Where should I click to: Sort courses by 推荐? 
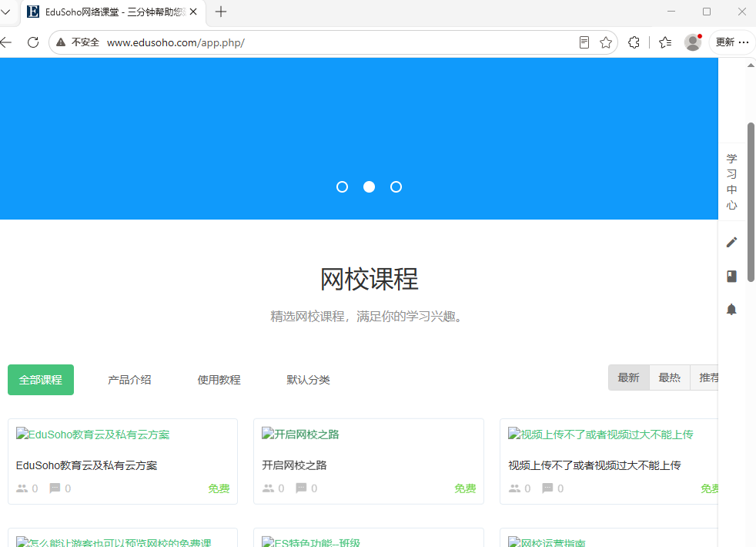click(x=705, y=378)
